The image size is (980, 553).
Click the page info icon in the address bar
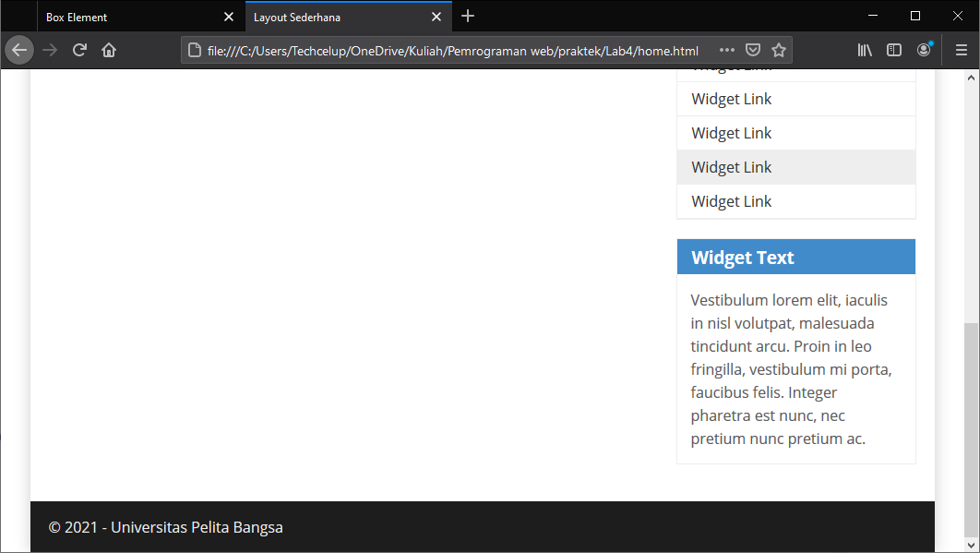point(191,51)
